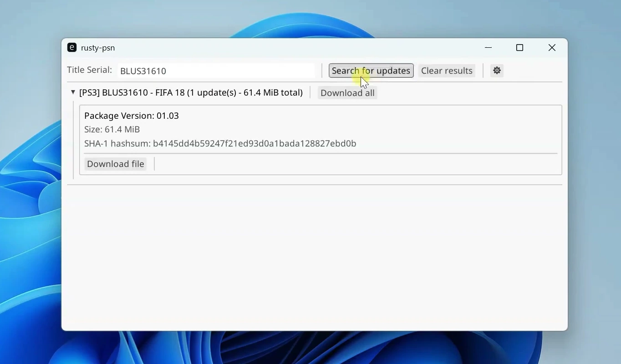Screen dimensions: 621x364
Task: Maximize the rusty-psn window
Action: (519, 48)
